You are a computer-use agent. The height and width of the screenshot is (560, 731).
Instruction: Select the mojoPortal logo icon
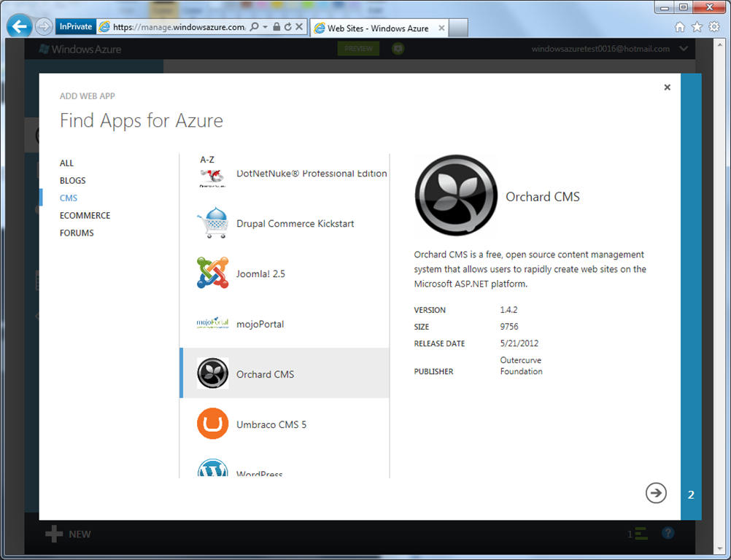tap(212, 323)
